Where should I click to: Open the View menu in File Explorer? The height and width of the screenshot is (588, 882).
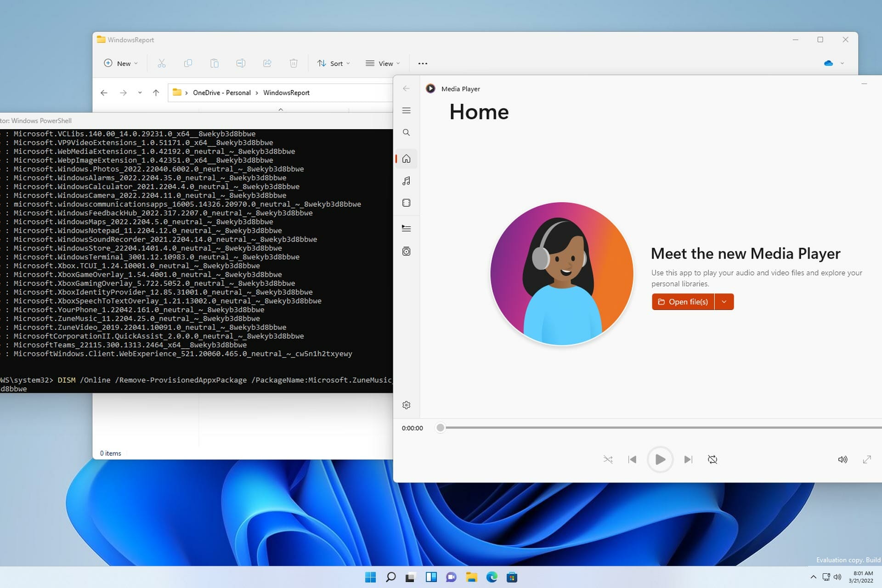click(x=382, y=63)
